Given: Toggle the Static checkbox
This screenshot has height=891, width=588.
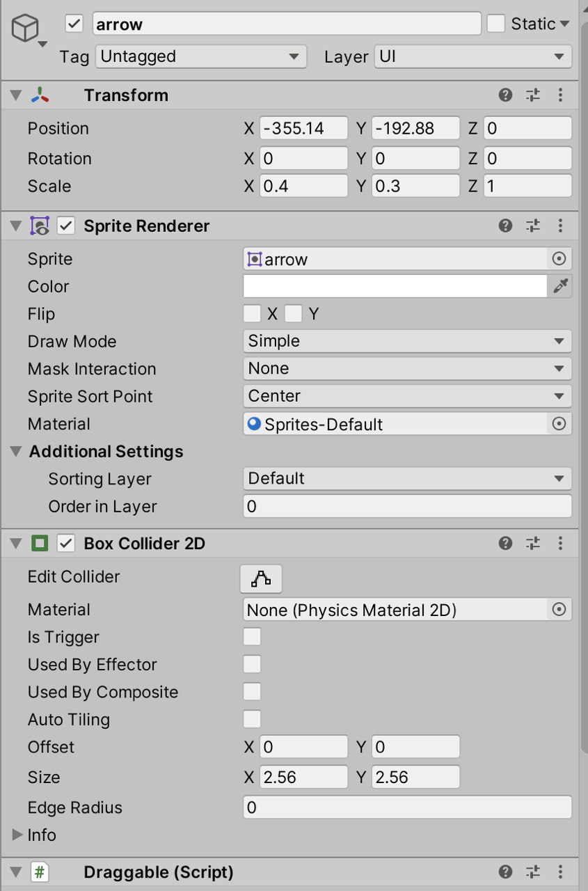Looking at the screenshot, I should (495, 24).
